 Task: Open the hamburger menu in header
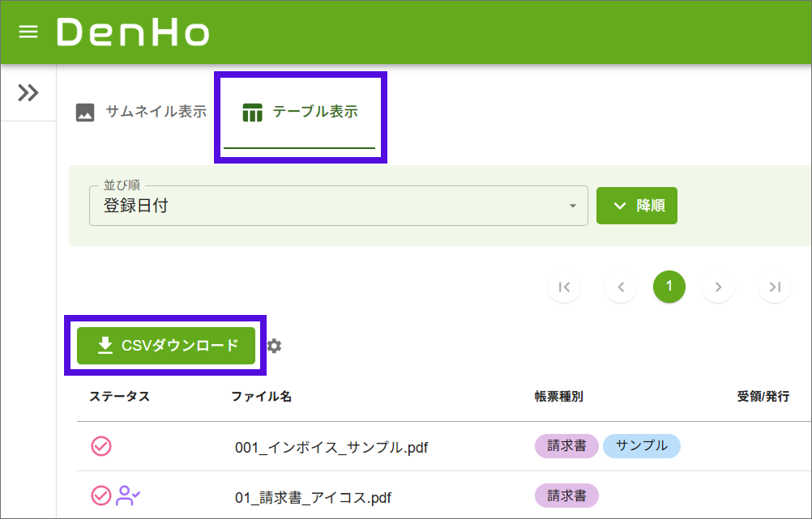click(28, 32)
